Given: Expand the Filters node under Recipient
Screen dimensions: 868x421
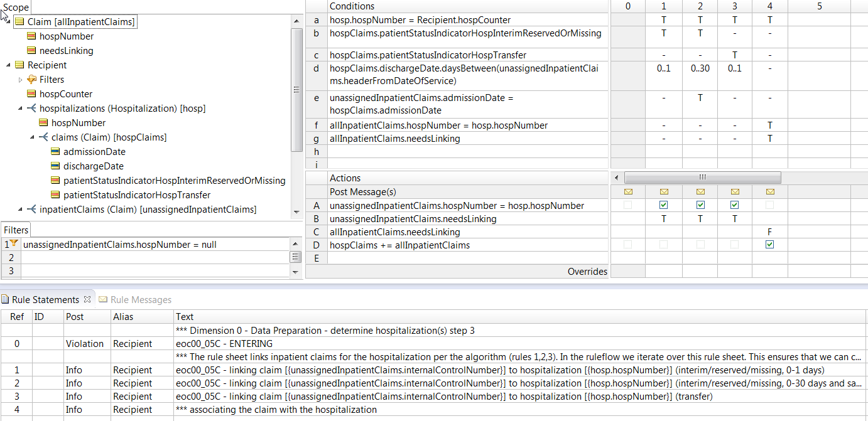Looking at the screenshot, I should 20,80.
